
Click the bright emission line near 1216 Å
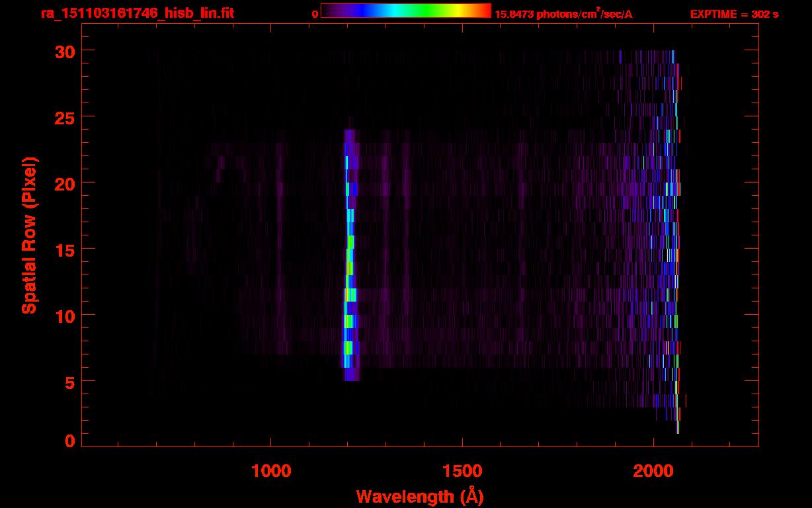point(350,255)
